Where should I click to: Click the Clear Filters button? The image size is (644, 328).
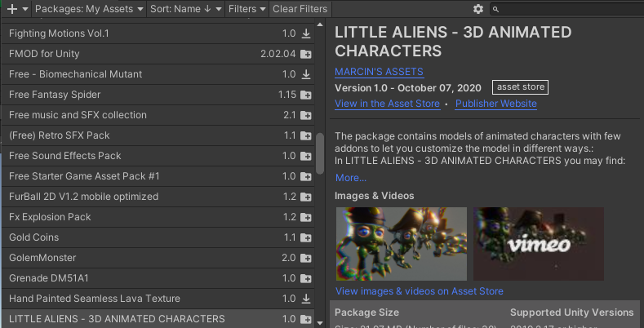300,9
